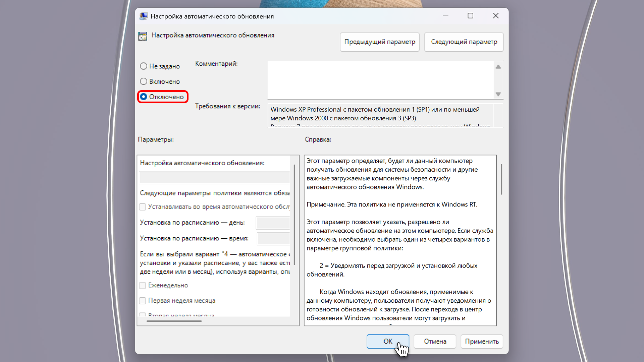Toggle install during automatic maintenance checkbox
Viewport: 644px width, 362px height.
pyautogui.click(x=143, y=207)
